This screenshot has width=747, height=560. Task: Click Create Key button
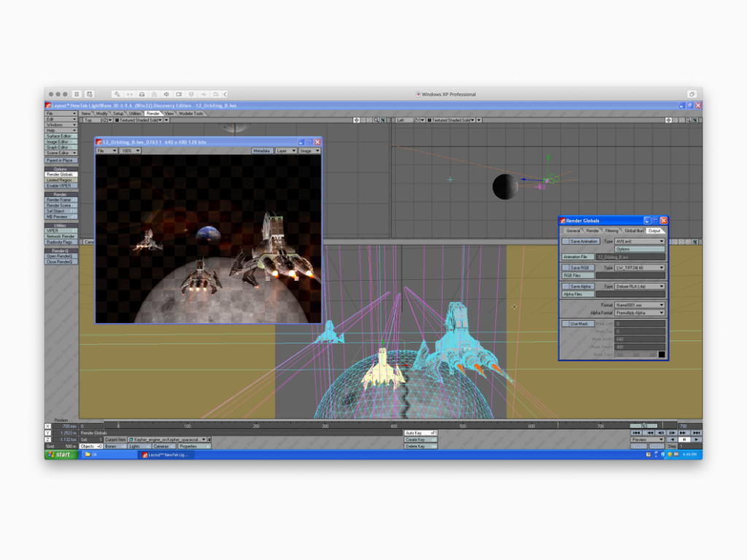coord(421,440)
